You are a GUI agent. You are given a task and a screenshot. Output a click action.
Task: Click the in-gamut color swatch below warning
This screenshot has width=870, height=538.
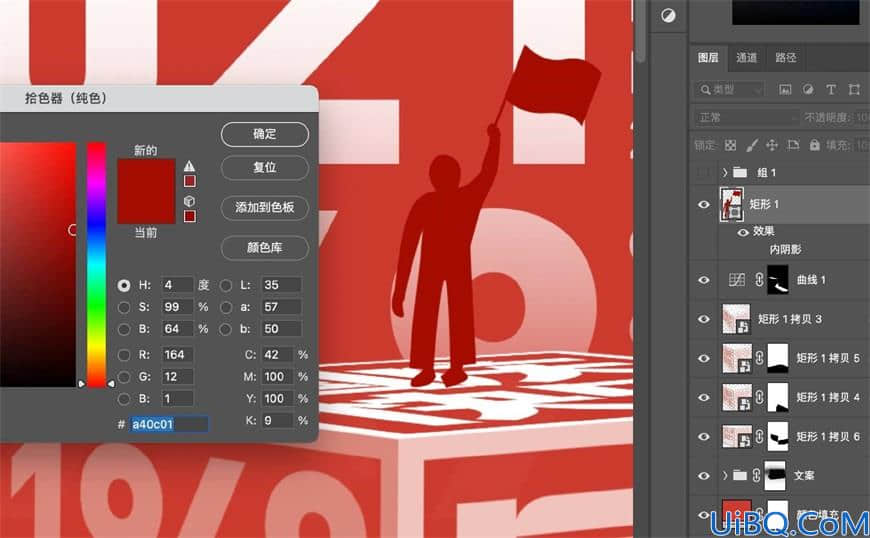[x=190, y=181]
